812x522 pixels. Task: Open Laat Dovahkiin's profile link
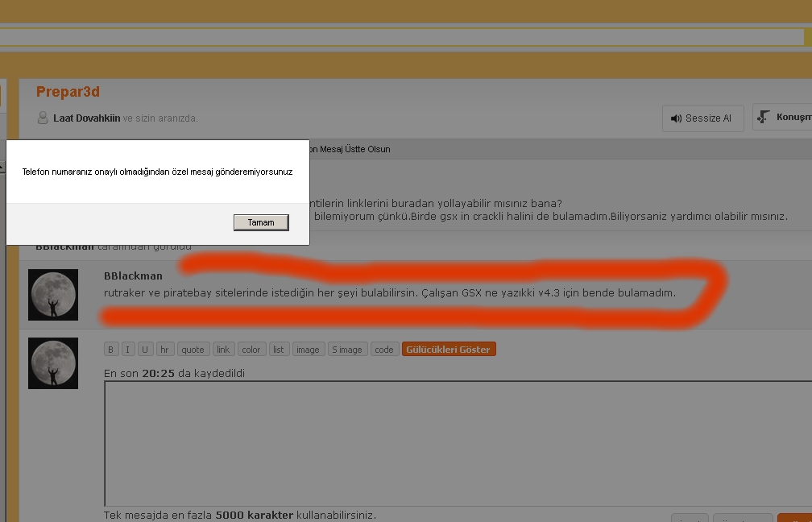pos(86,118)
